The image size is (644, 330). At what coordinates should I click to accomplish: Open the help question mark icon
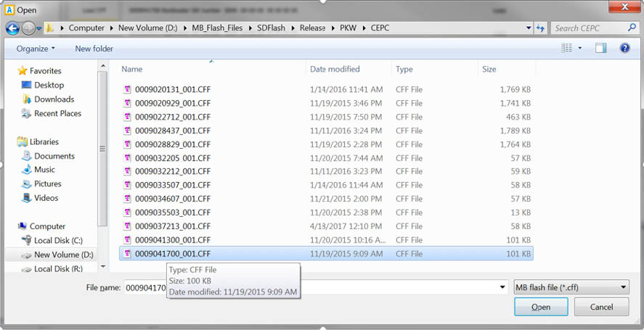[x=624, y=49]
